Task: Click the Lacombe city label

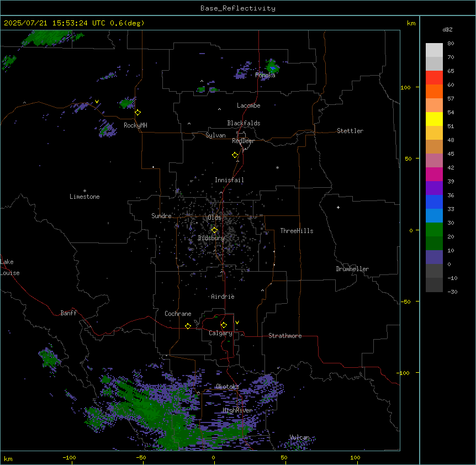Action: (248, 105)
